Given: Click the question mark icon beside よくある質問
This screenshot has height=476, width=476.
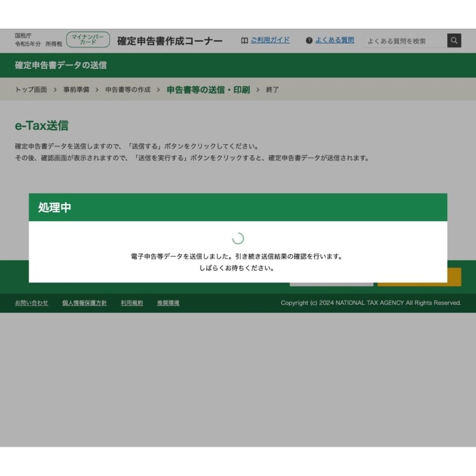Looking at the screenshot, I should [x=309, y=40].
